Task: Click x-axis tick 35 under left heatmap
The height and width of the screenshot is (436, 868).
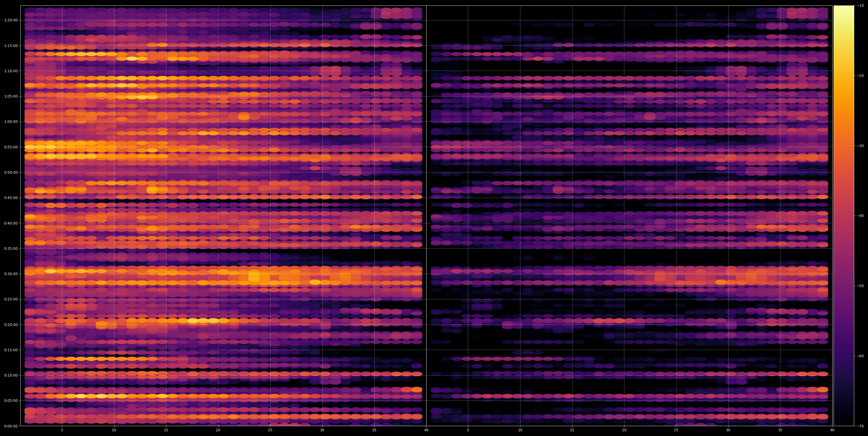Action: tap(374, 430)
